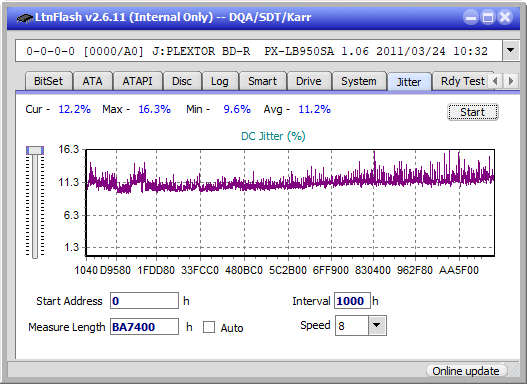The image size is (527, 384).
Task: Focus the Start Address input field
Action: click(x=145, y=301)
